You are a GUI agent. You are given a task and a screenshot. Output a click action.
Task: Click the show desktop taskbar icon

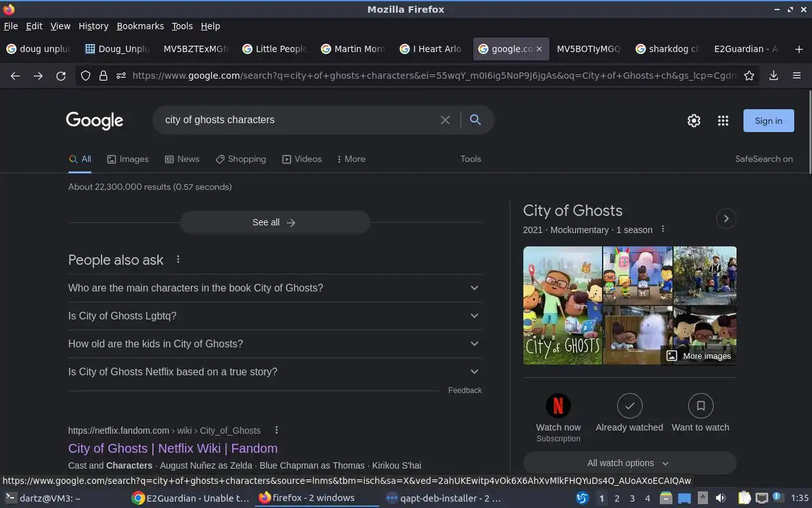[x=684, y=498]
